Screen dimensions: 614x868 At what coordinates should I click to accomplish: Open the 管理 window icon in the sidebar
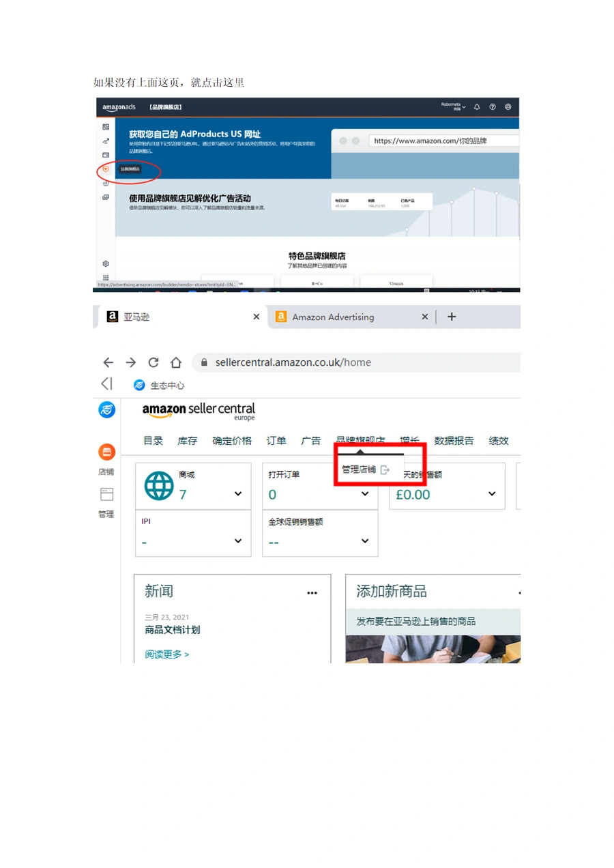pos(106,494)
